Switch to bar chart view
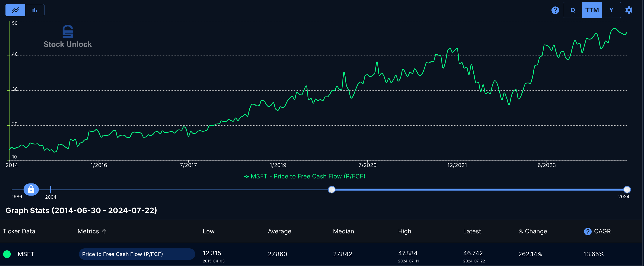Screen dimensions: 644x266 point(35,10)
